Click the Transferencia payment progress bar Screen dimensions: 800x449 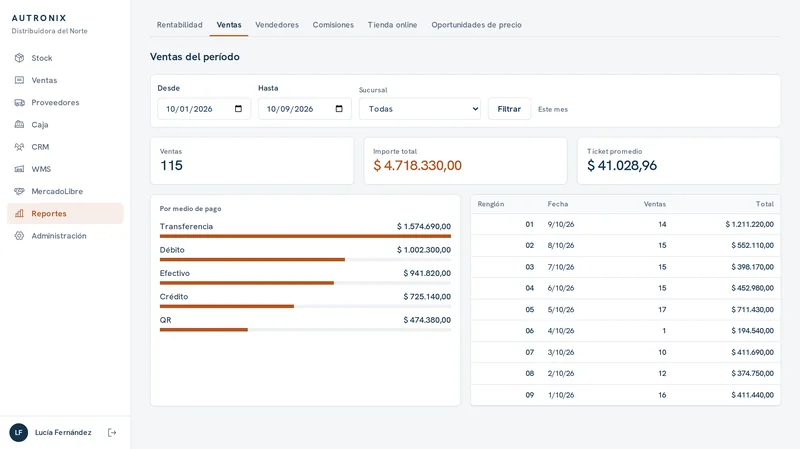tap(305, 236)
